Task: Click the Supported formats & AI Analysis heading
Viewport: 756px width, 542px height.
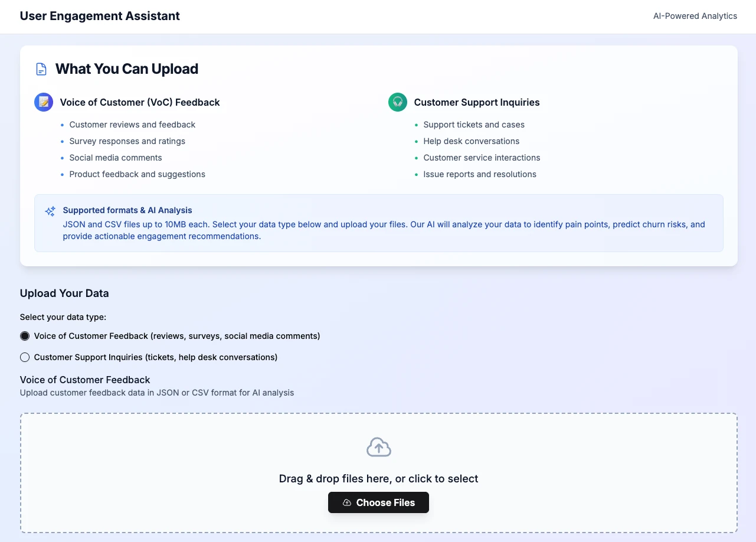Action: [127, 210]
